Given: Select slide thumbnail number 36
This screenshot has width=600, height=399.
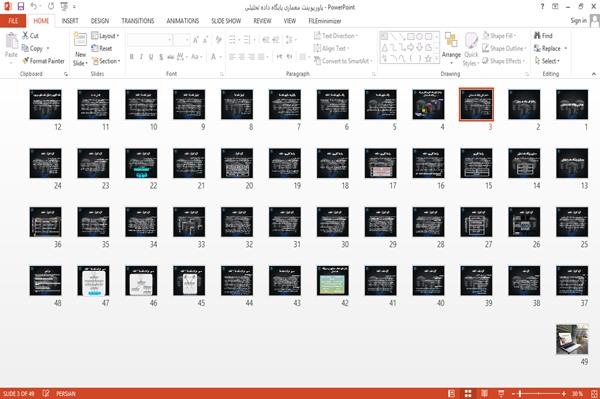Looking at the screenshot, I should [46, 222].
